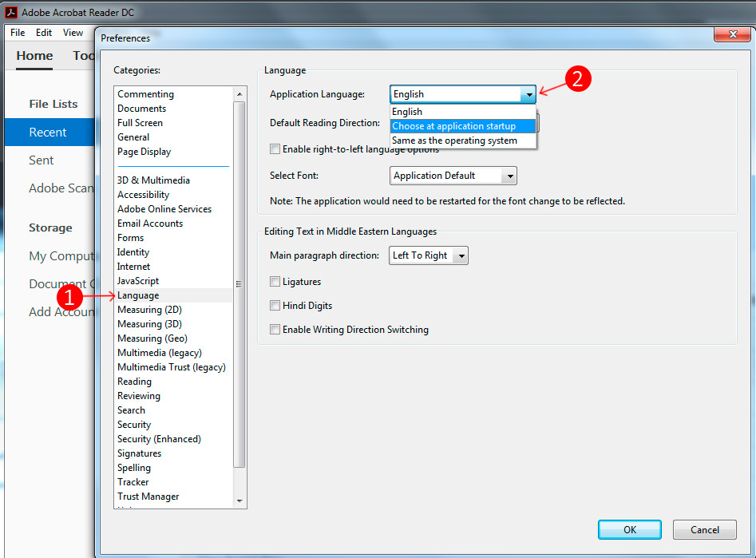Select Reviewing category

[139, 396]
